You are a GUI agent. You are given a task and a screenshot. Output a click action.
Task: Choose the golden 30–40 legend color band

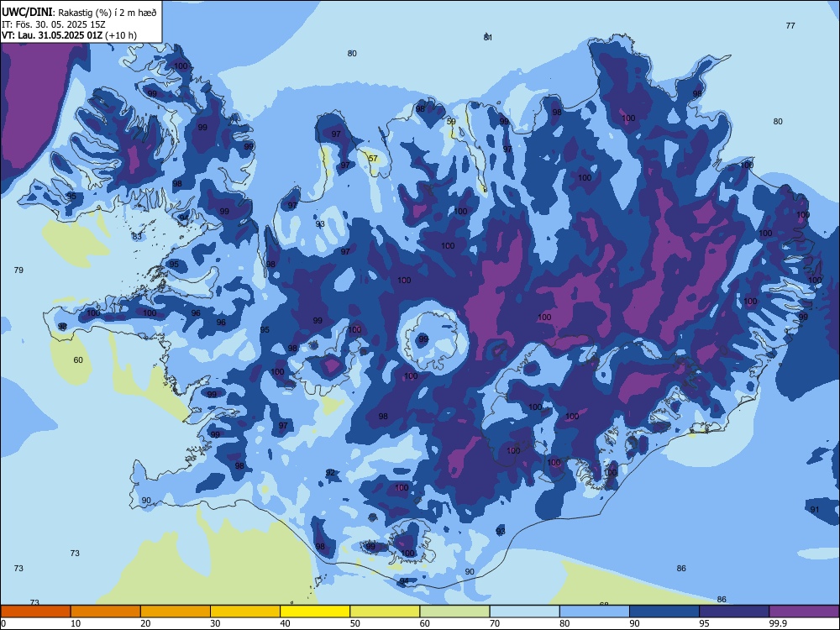245,612
